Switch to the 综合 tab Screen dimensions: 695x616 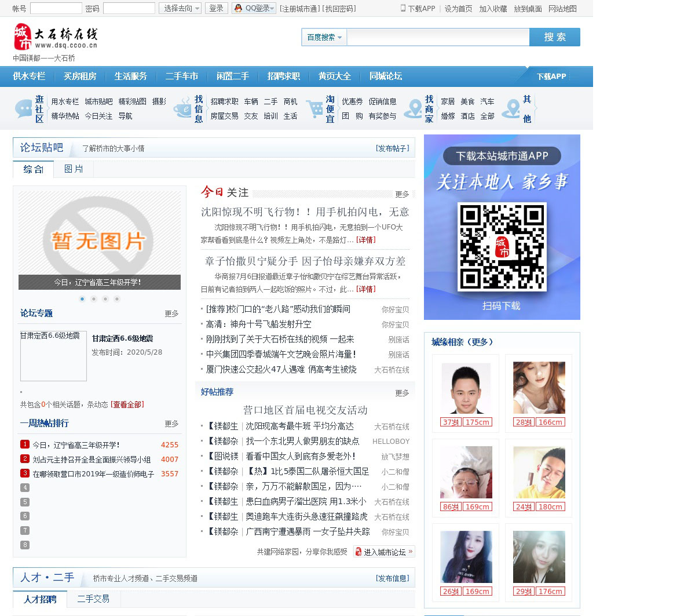pos(33,169)
